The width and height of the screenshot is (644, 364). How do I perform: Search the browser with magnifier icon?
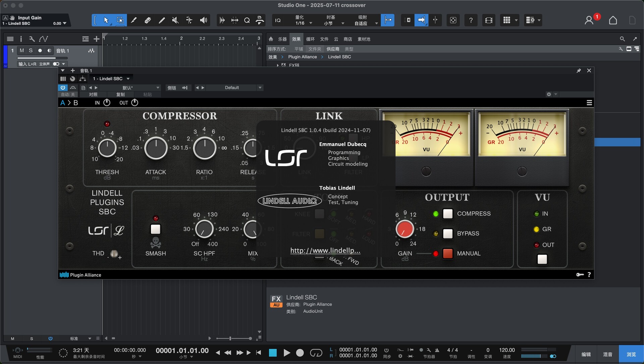coord(622,39)
